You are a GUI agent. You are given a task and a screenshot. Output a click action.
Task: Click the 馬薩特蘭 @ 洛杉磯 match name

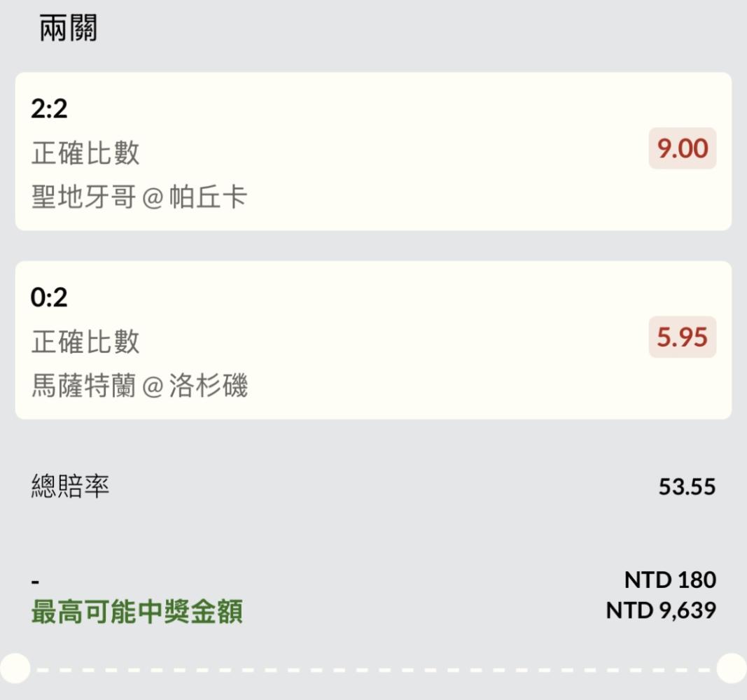(x=139, y=385)
